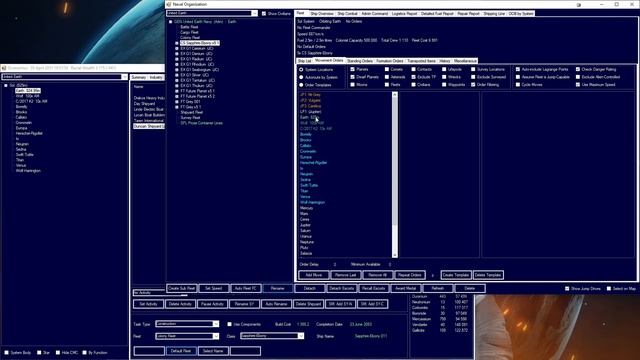The image size is (640, 360).
Task: Select the Autoroute by System option
Action: 301,77
